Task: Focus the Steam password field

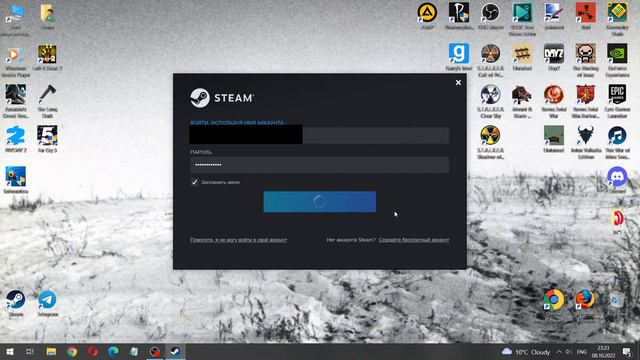Action: pos(320,165)
